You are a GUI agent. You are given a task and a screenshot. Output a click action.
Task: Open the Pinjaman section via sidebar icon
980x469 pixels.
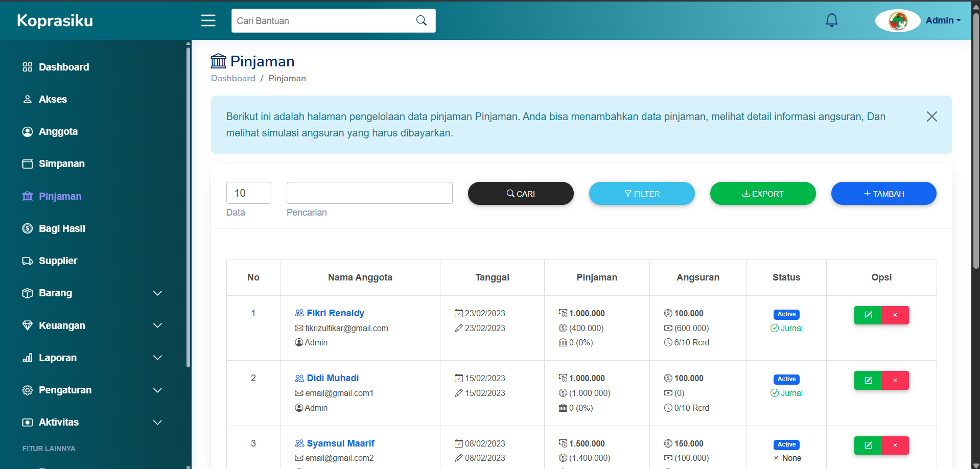28,196
